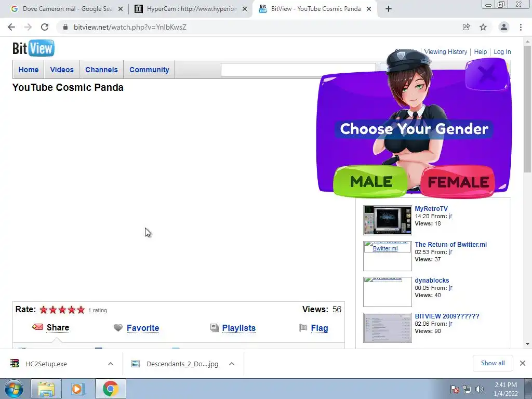Click the Log In link
This screenshot has height=399, width=532.
point(502,52)
